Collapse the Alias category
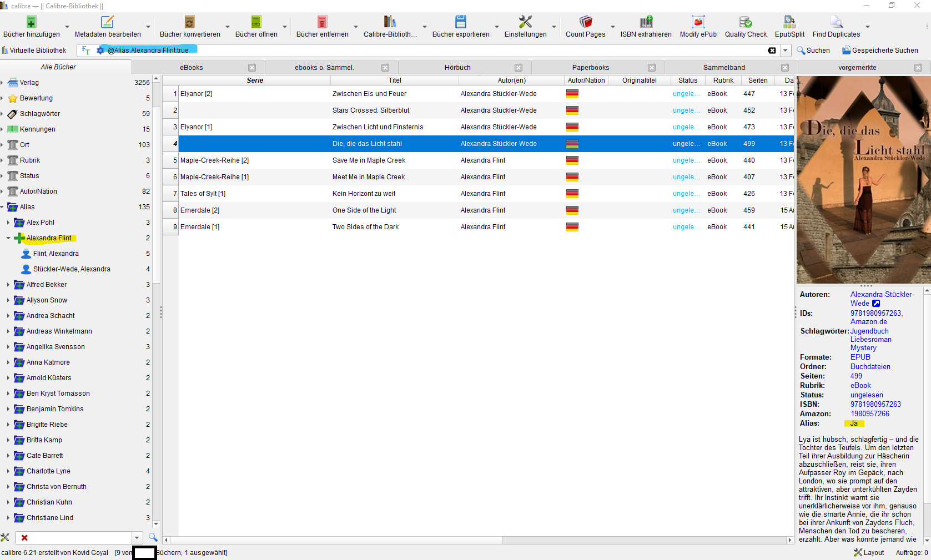 point(2,207)
